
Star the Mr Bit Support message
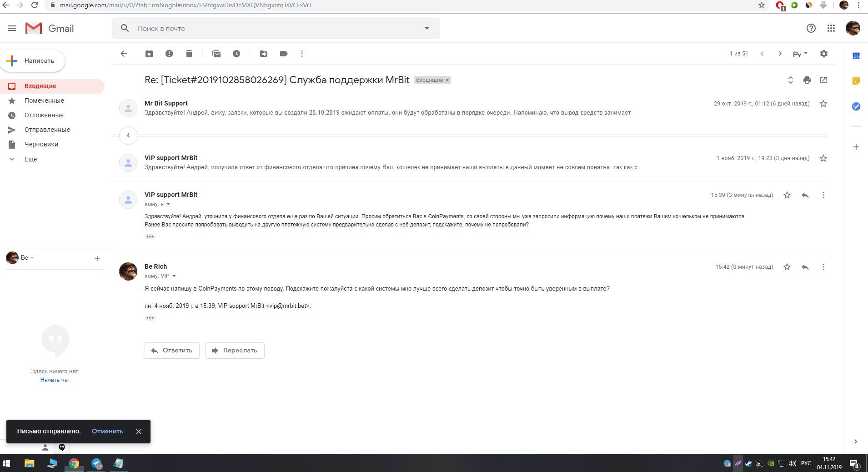[823, 104]
